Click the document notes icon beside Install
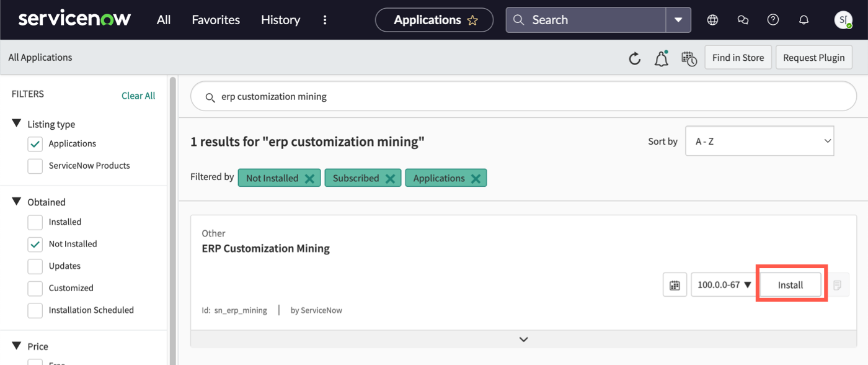 [837, 285]
